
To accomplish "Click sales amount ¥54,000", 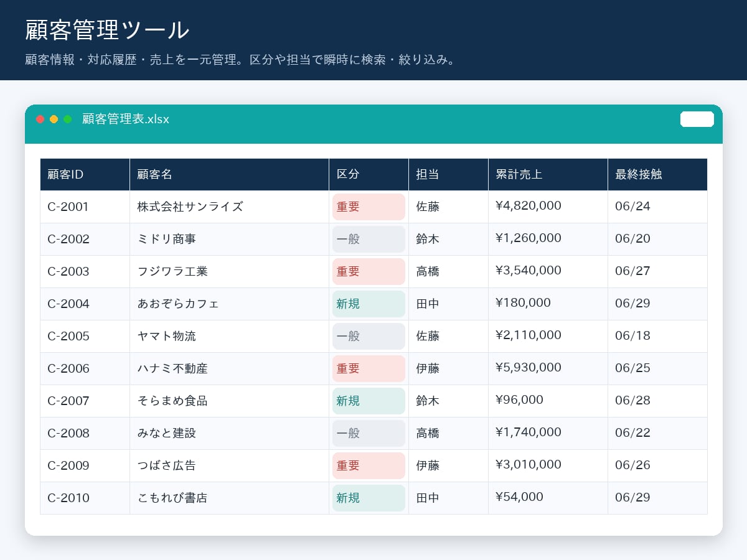I will [520, 497].
